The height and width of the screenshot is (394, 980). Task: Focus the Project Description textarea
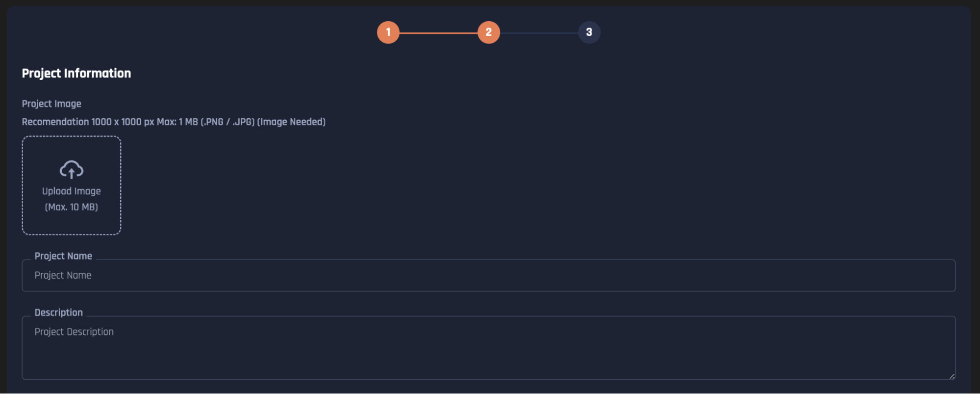point(489,348)
